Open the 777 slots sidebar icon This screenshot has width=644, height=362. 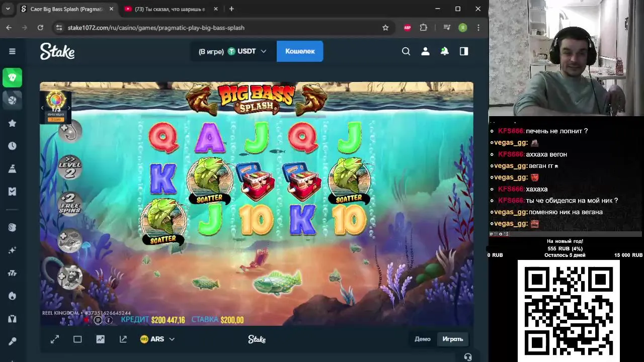pos(12,273)
